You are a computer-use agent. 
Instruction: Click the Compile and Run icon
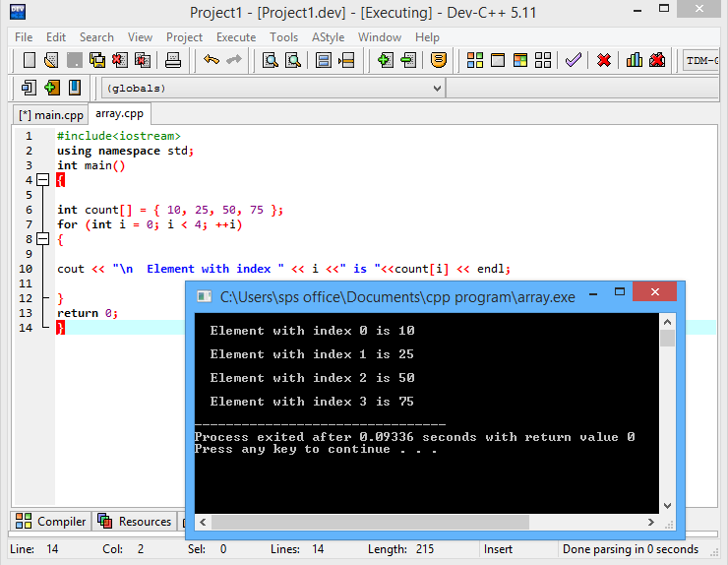(x=520, y=60)
